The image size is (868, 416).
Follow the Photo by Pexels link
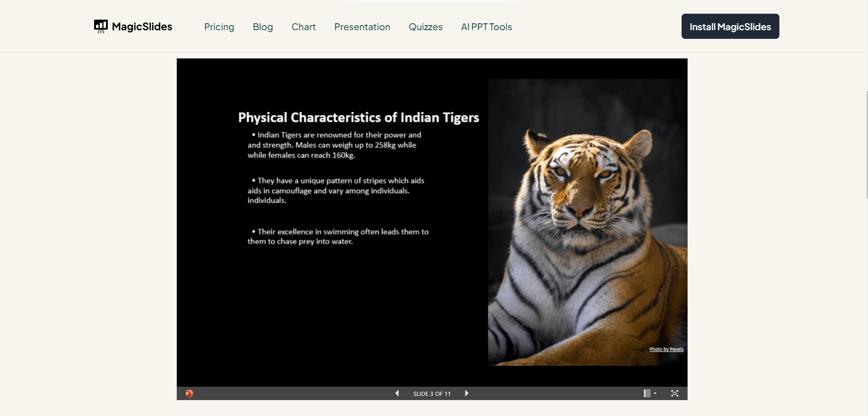(x=666, y=349)
